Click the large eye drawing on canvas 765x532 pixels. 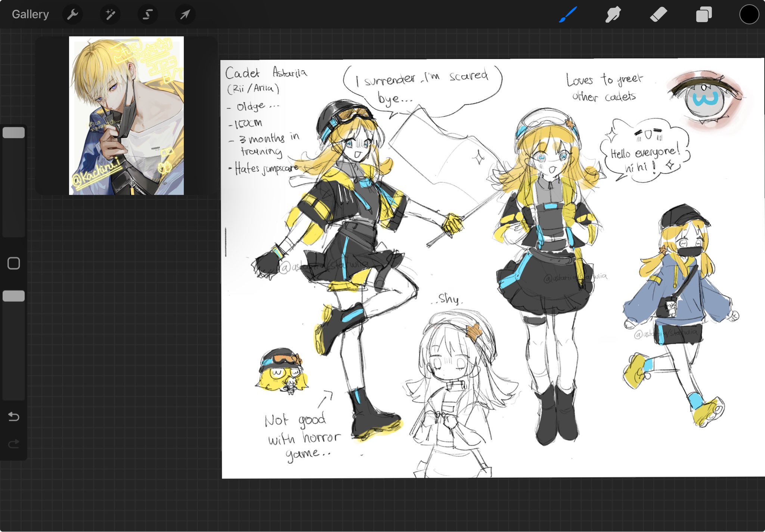[x=706, y=99]
